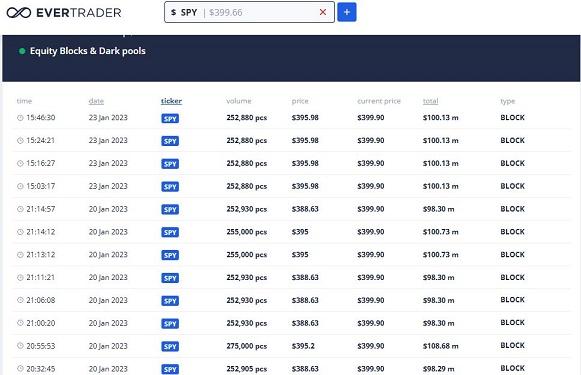
Task: Select the $108.68 m total value
Action: [441, 346]
